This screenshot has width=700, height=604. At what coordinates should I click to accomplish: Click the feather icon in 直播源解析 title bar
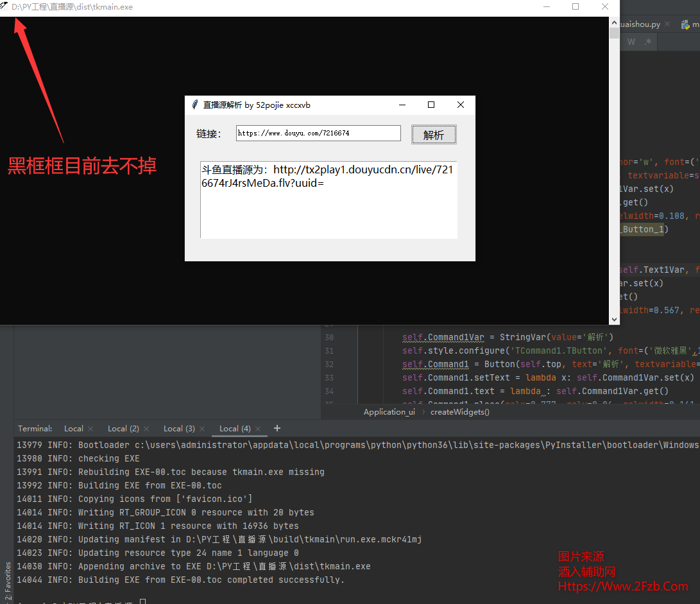click(x=195, y=105)
